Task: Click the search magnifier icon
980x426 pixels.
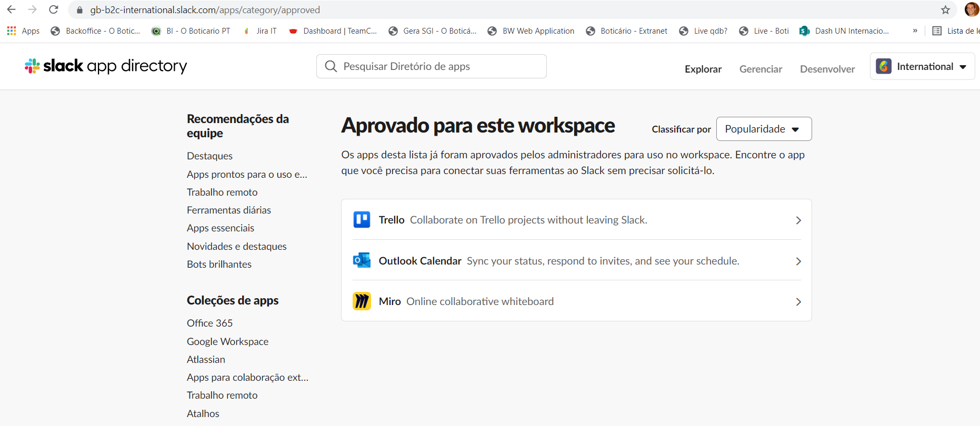Action: tap(331, 66)
